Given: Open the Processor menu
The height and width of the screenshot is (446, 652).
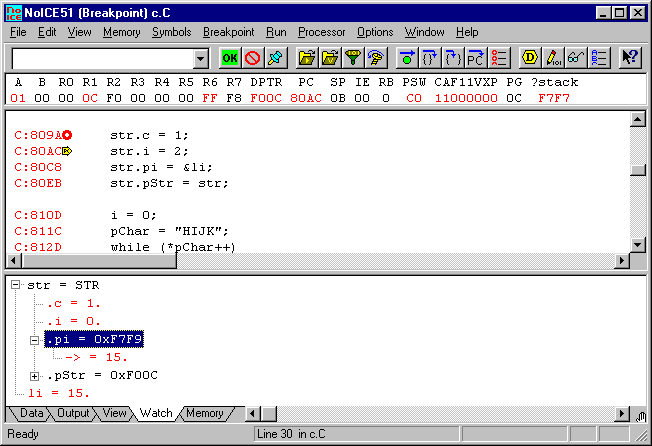Looking at the screenshot, I should tap(321, 32).
